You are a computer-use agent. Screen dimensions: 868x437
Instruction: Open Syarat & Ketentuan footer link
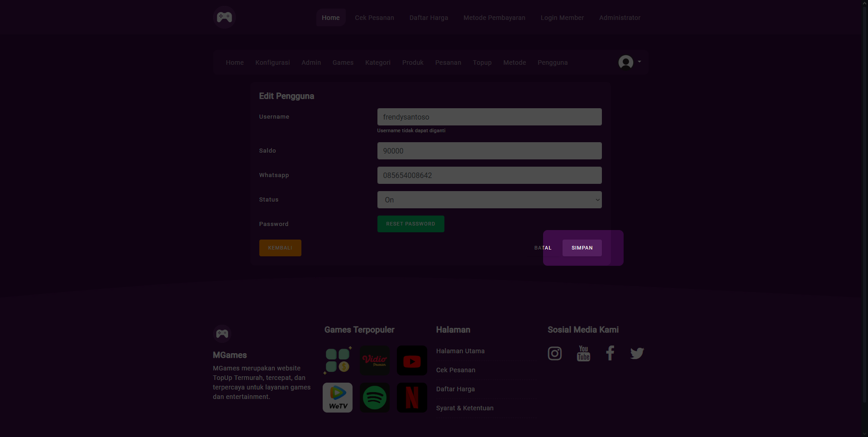pyautogui.click(x=465, y=408)
